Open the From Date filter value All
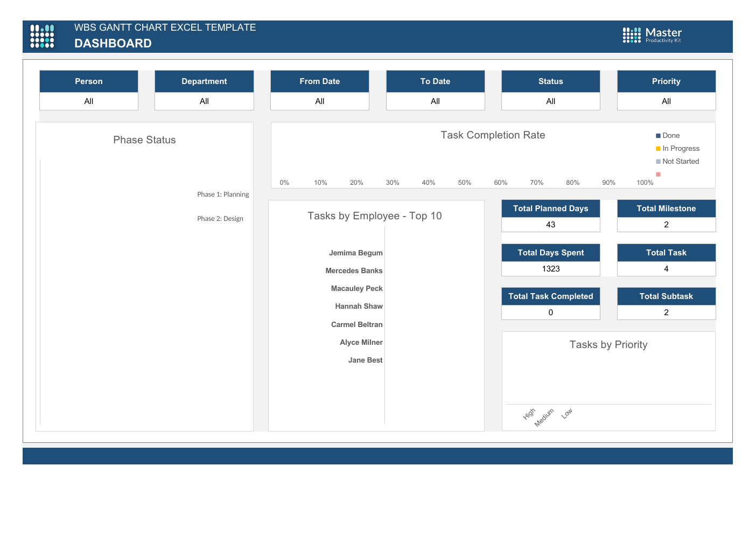The image size is (756, 535). 320,101
